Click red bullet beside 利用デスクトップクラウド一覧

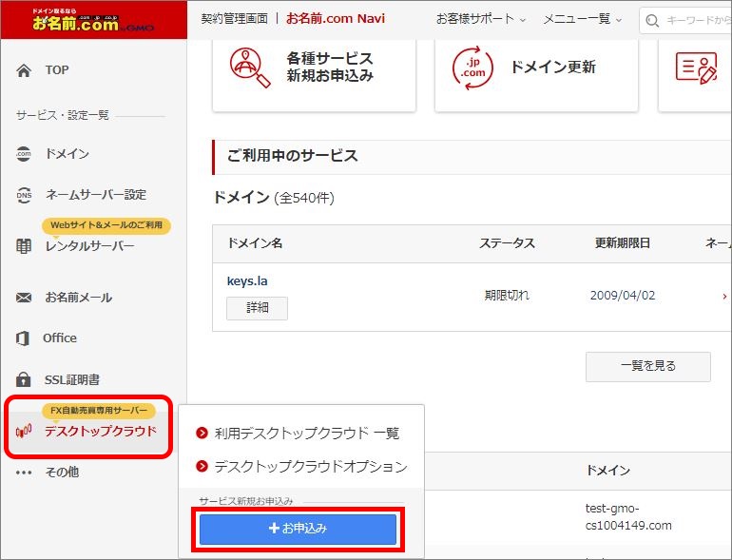pos(202,433)
